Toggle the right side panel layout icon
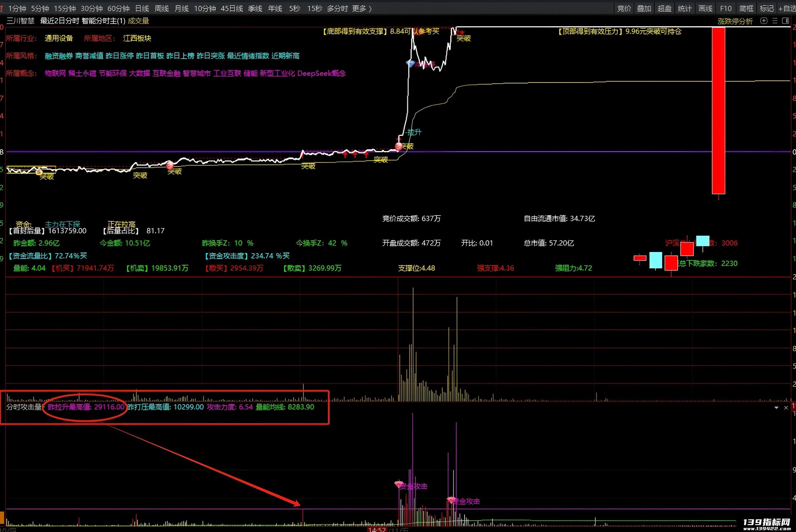The height and width of the screenshot is (532, 796). click(785, 21)
